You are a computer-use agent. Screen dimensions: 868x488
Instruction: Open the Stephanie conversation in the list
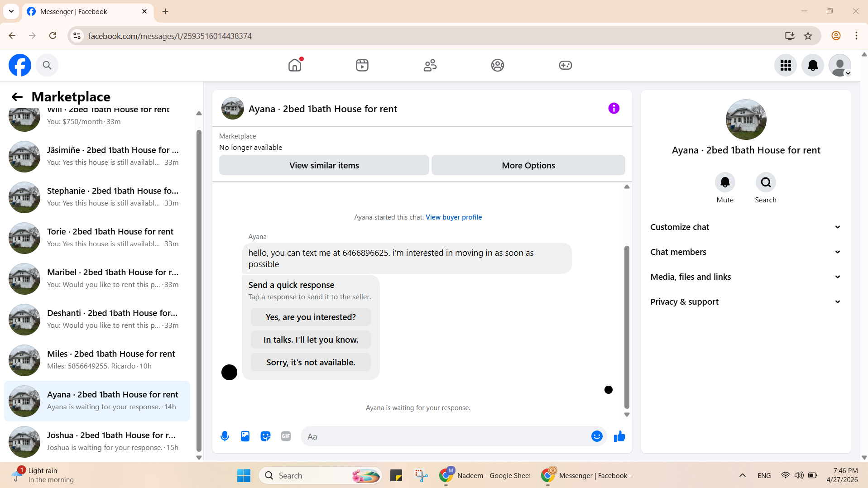click(x=97, y=197)
